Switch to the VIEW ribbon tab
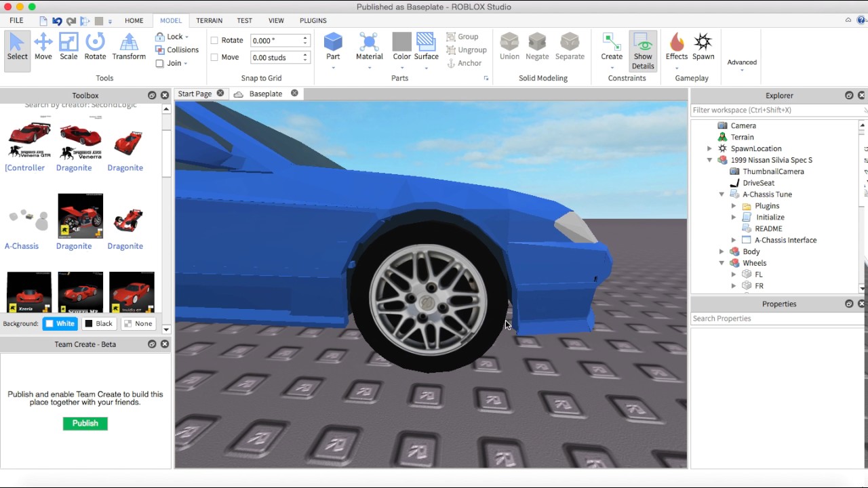868x488 pixels. click(x=276, y=21)
